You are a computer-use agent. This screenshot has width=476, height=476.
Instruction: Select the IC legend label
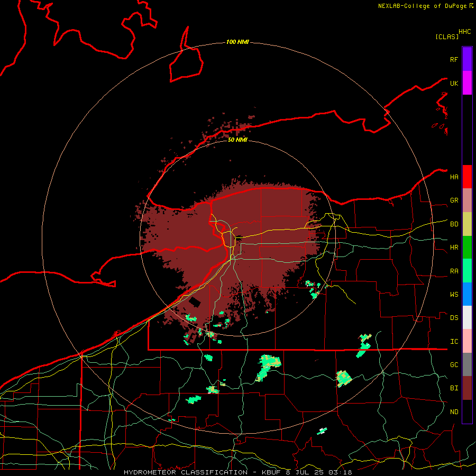454,342
